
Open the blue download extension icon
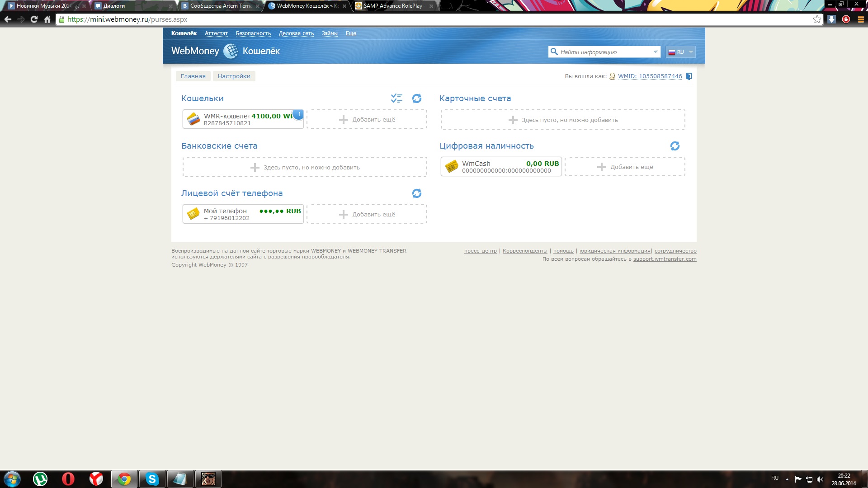point(831,19)
